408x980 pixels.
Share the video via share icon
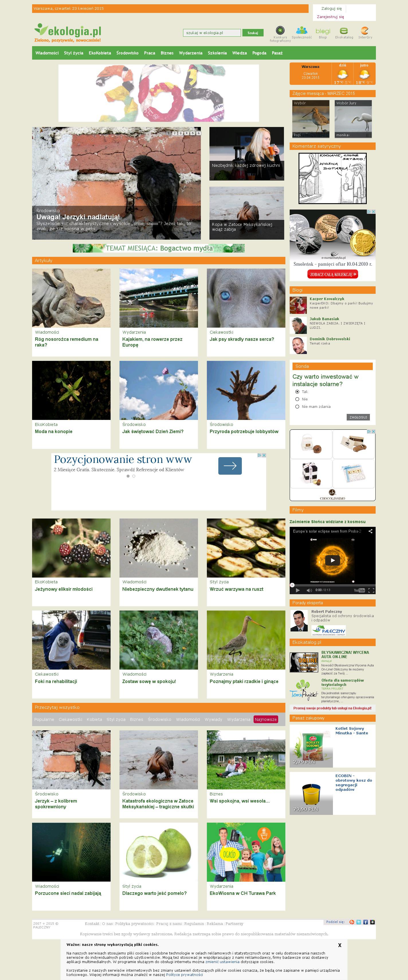[370, 531]
